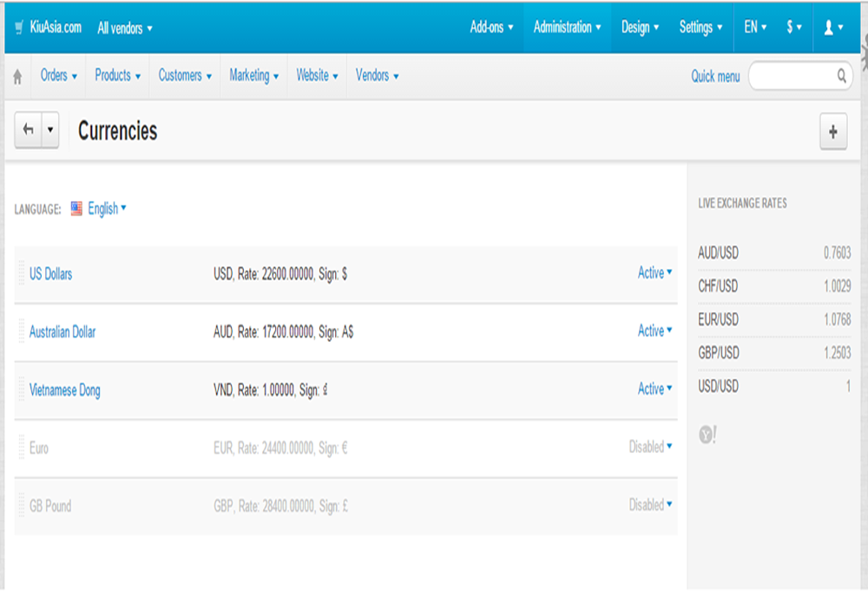
Task: Click the US flag language icon
Action: coord(76,208)
